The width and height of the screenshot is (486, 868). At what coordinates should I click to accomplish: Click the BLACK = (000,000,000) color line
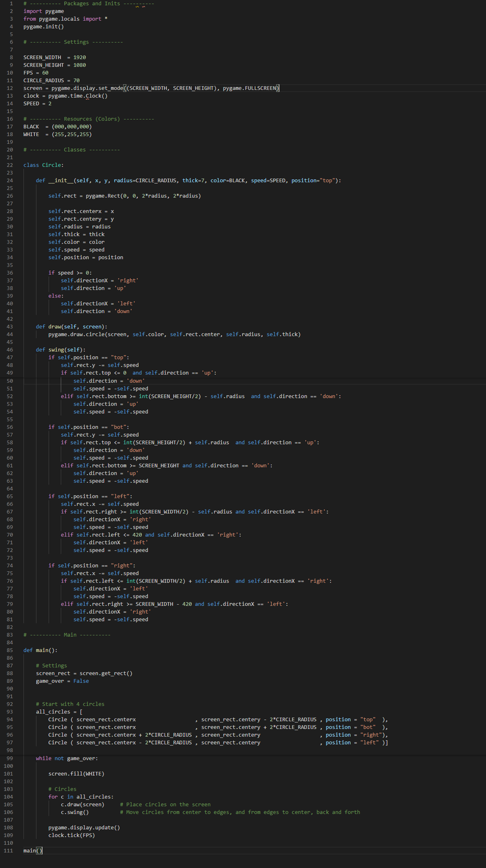[x=57, y=127]
